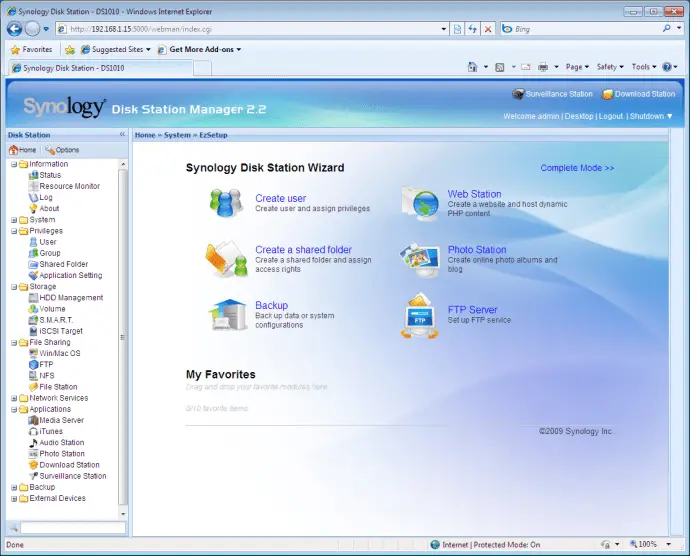Expand the Network Services tree node
The image size is (690, 556).
14,398
